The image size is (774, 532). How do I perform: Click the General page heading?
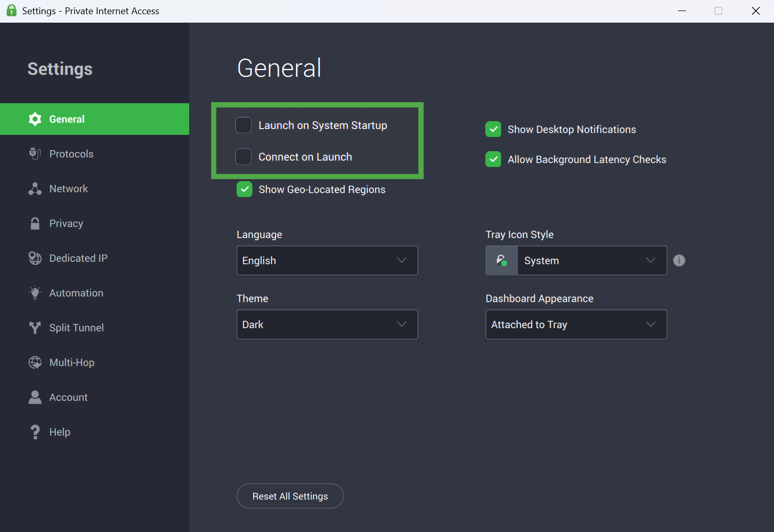coord(279,68)
